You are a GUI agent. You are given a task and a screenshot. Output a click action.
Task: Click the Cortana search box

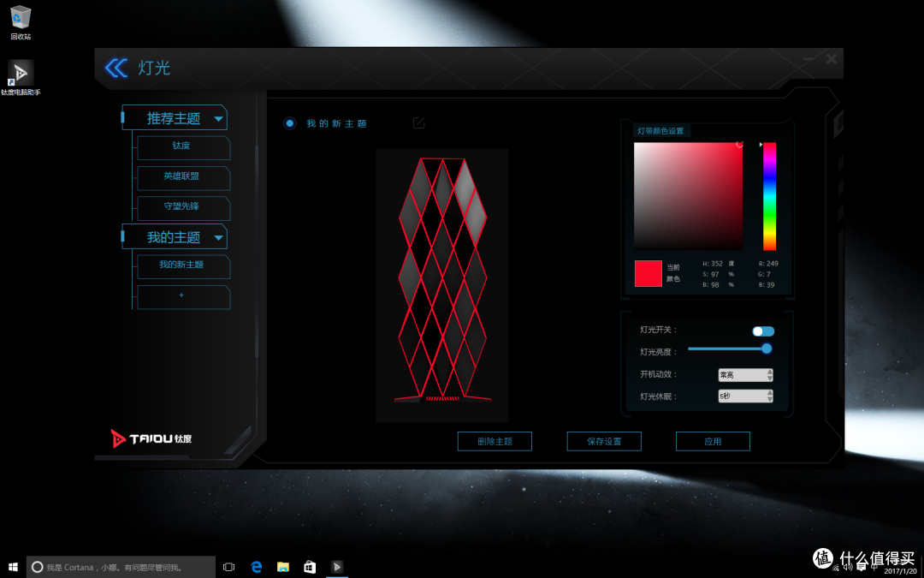point(121,567)
